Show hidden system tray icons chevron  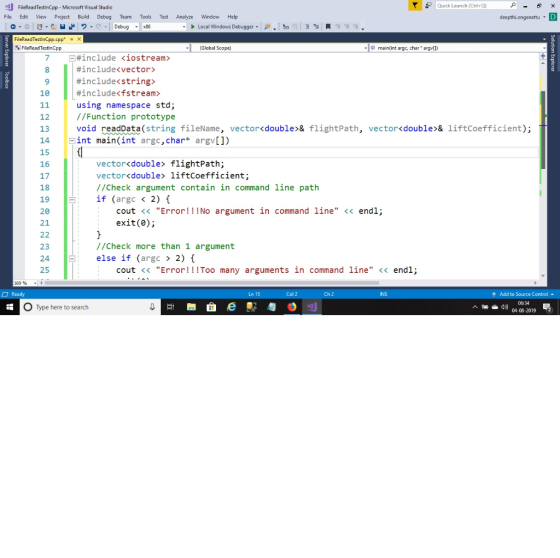click(x=475, y=307)
